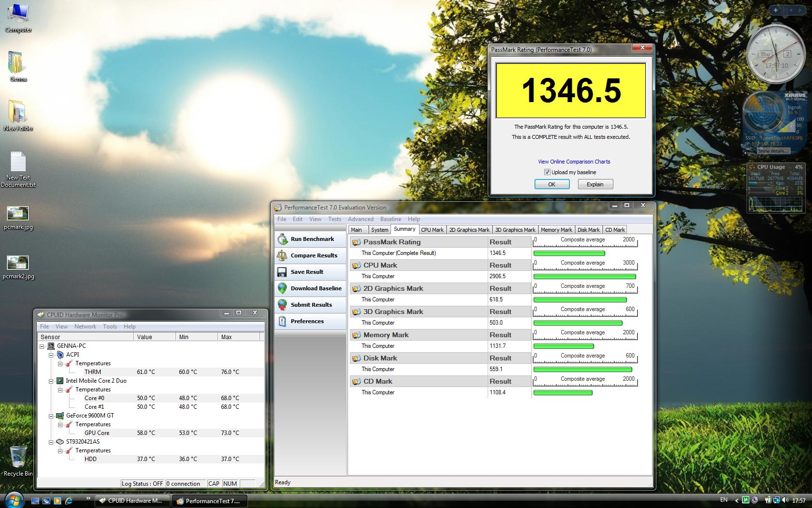This screenshot has height=508, width=812.
Task: Toggle the Upload my baseline checkbox
Action: coord(547,172)
